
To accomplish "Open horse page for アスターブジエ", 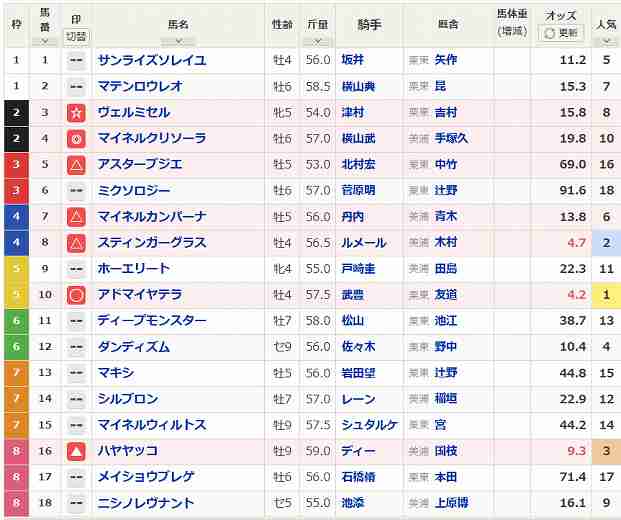I will (140, 164).
